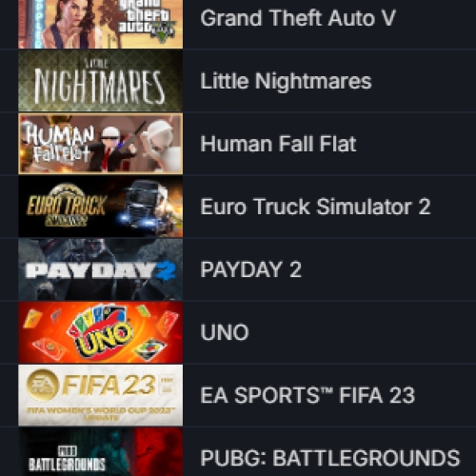Open the Euro Truck Simulator 2 banner

click(x=101, y=207)
